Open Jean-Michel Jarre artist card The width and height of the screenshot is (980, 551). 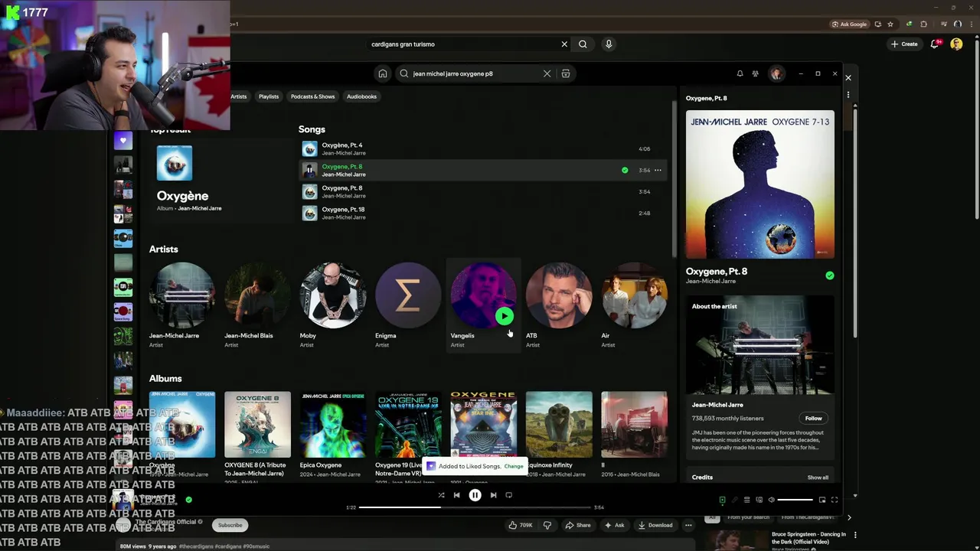pyautogui.click(x=182, y=305)
